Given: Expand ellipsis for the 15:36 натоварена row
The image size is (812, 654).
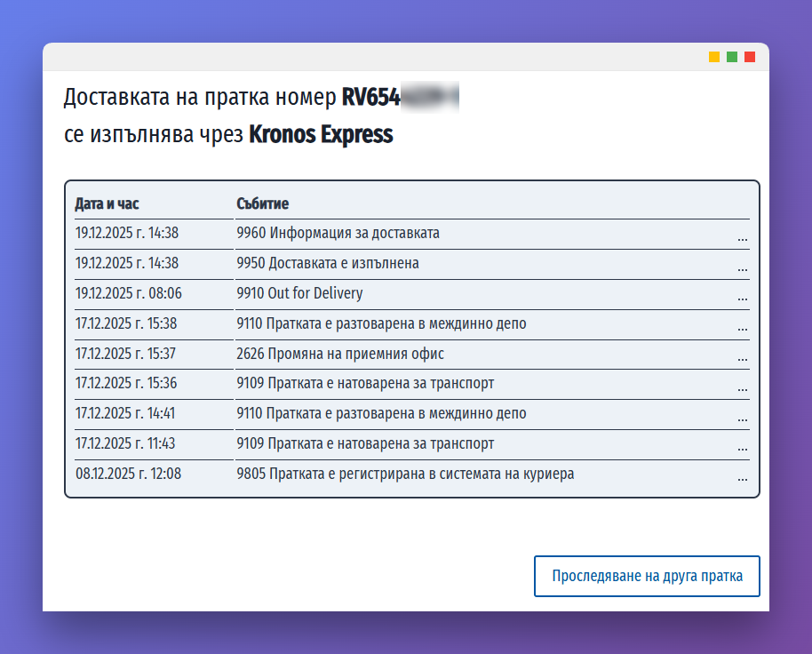Looking at the screenshot, I should click(742, 388).
